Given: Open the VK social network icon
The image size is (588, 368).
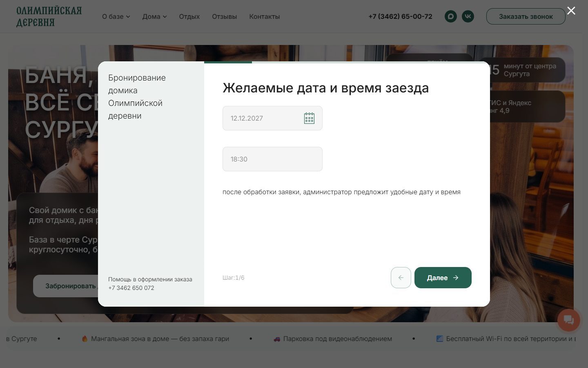Looking at the screenshot, I should tap(468, 16).
